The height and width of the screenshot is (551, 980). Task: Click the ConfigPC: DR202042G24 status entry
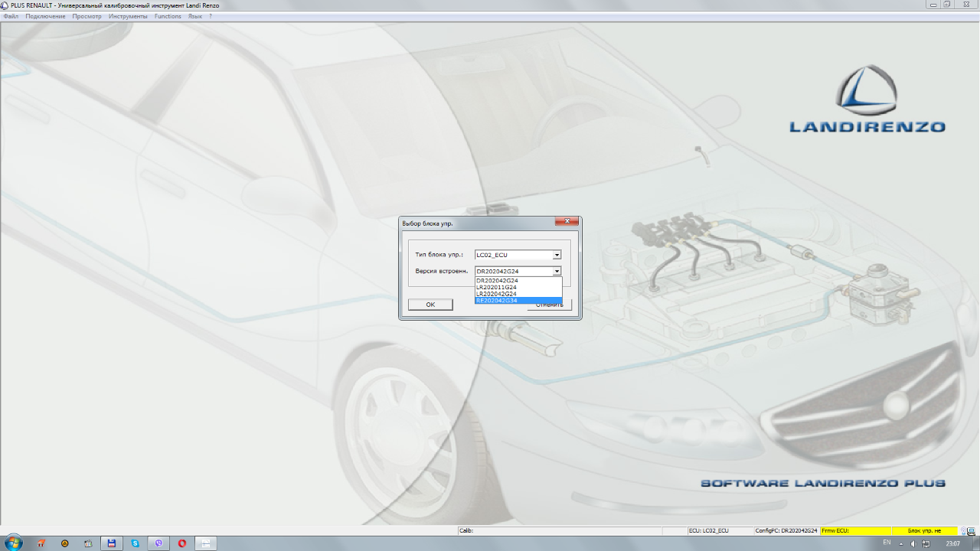click(x=786, y=530)
